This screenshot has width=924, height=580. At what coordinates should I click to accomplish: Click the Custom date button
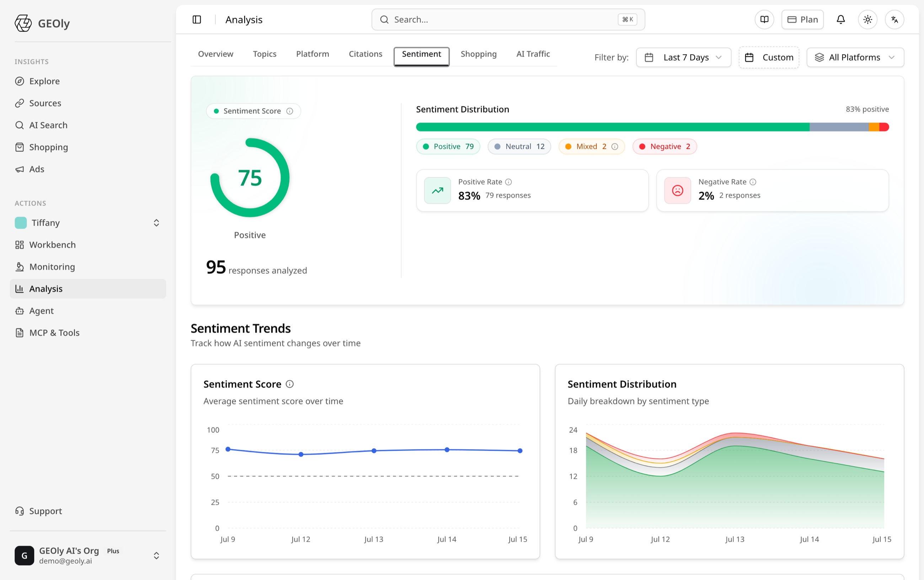point(769,58)
